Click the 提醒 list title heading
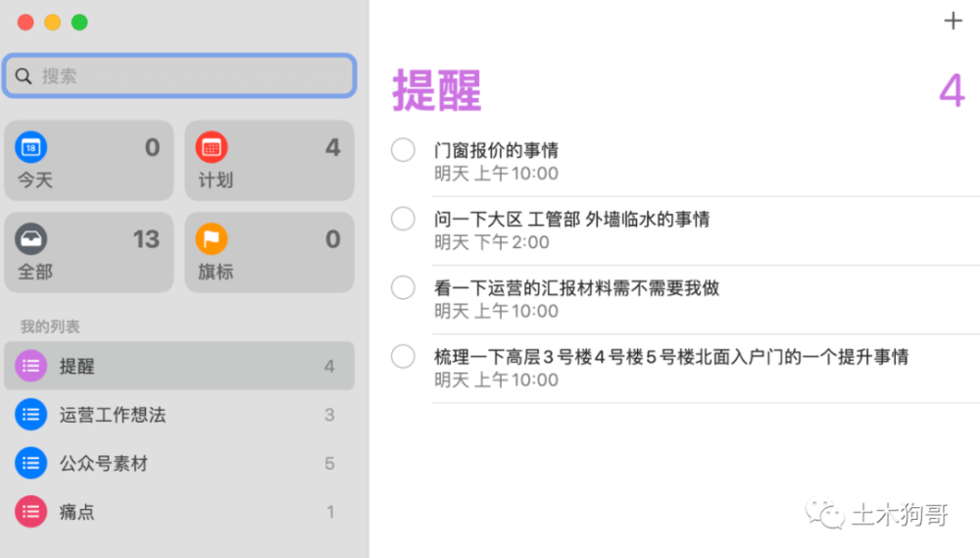The height and width of the screenshot is (558, 980). [x=437, y=90]
